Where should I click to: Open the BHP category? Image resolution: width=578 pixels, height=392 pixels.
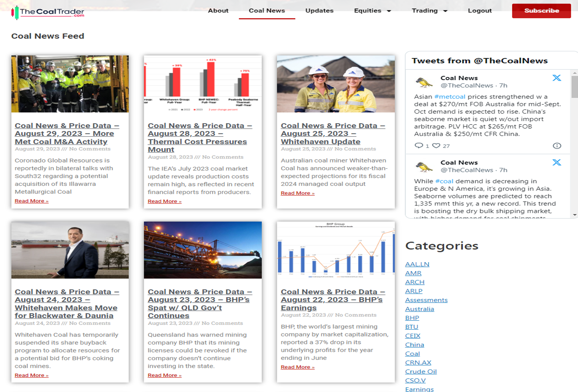point(412,318)
